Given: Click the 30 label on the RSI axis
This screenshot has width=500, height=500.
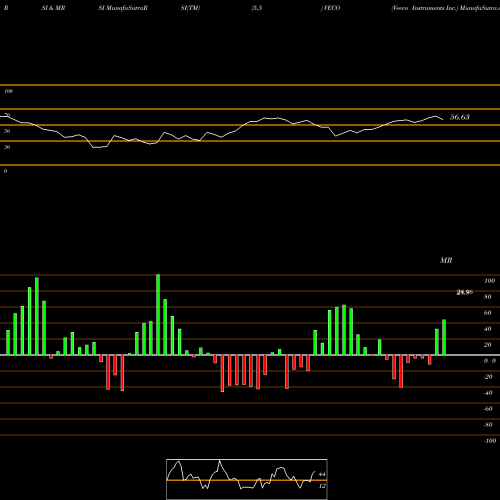Looking at the screenshot, I should [7, 147].
